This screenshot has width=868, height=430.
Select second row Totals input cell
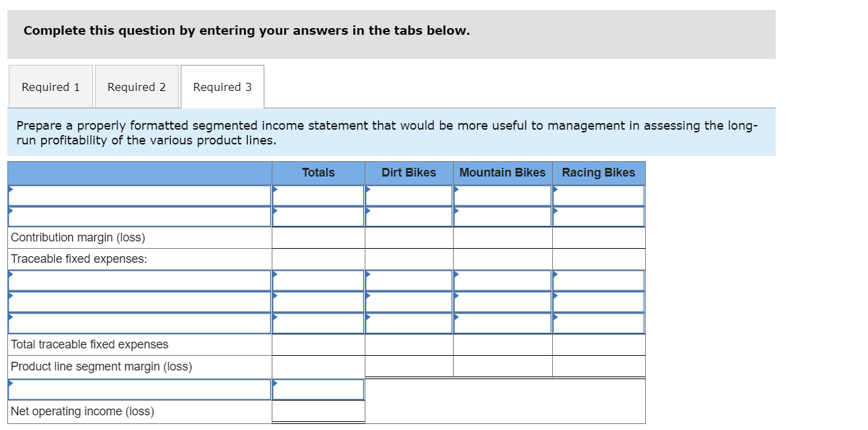(x=318, y=217)
